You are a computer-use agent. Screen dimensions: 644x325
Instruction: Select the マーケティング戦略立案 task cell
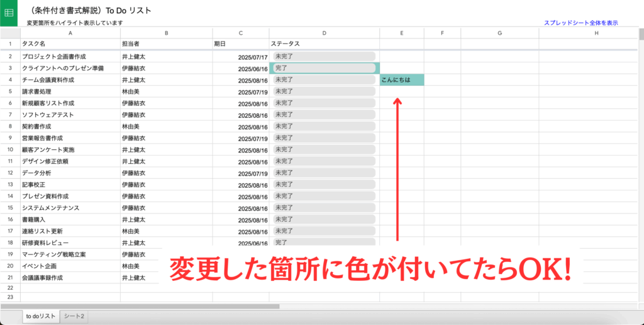coord(70,254)
